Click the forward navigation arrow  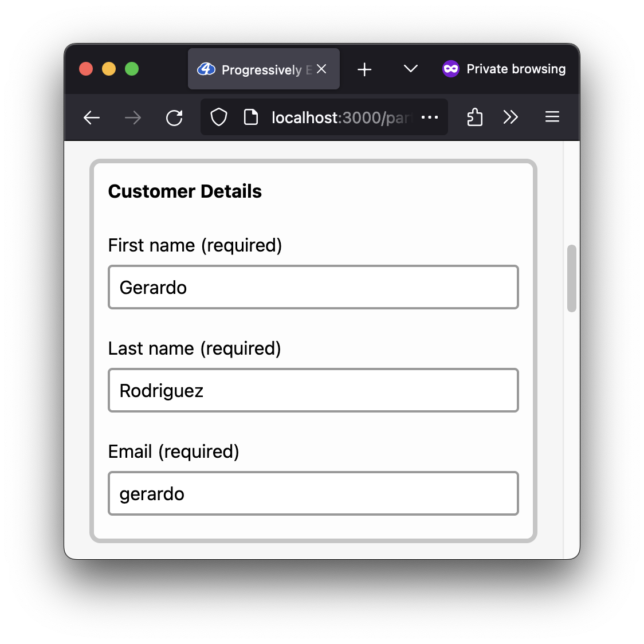pyautogui.click(x=133, y=118)
